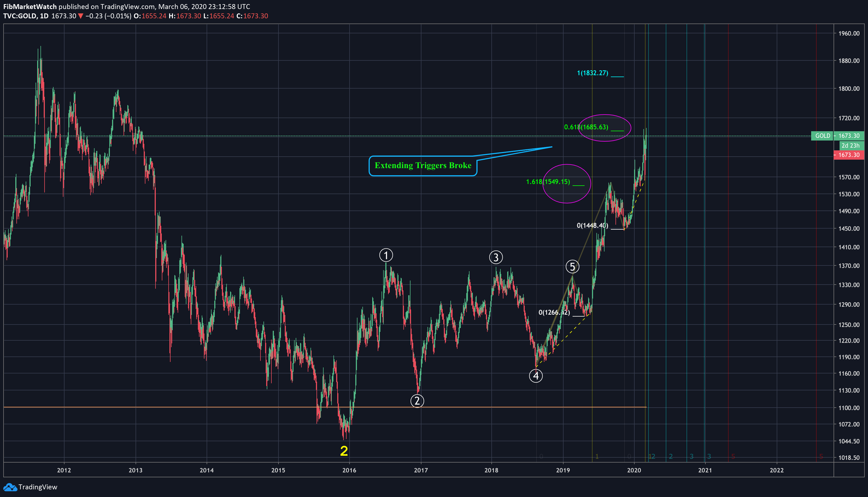The image size is (868, 497).
Task: Click the TradingView cloud logo icon
Action: click(x=10, y=487)
